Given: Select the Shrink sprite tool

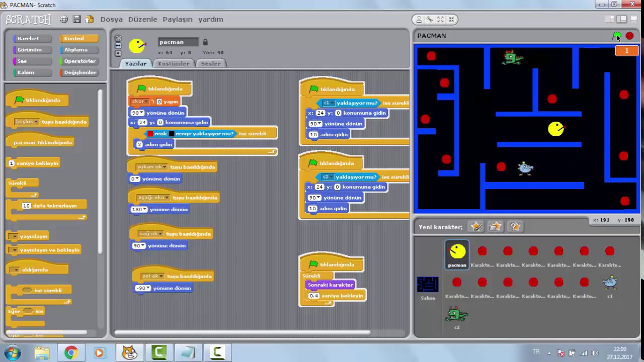Looking at the screenshot, I should tap(451, 19).
